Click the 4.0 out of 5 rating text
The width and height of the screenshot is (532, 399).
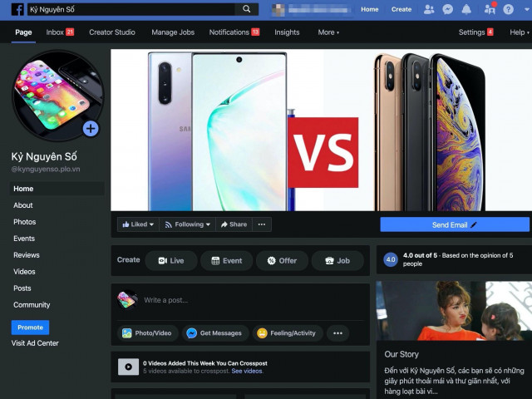click(x=458, y=259)
